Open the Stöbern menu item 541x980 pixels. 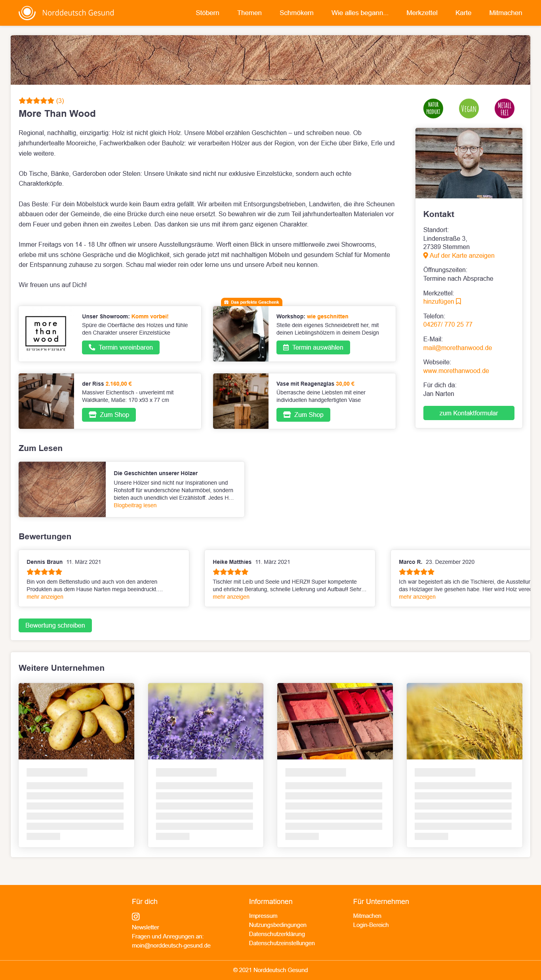coord(208,13)
